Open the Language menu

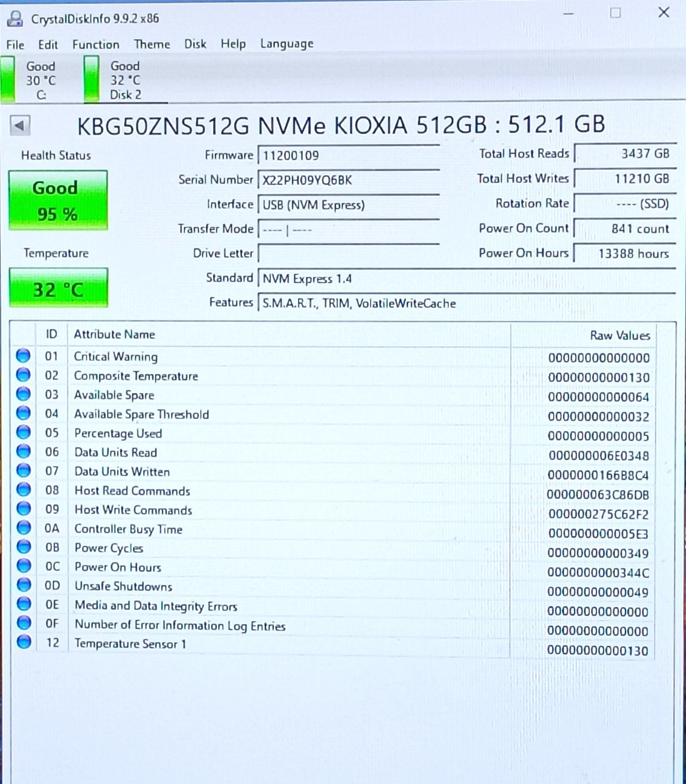coord(287,44)
